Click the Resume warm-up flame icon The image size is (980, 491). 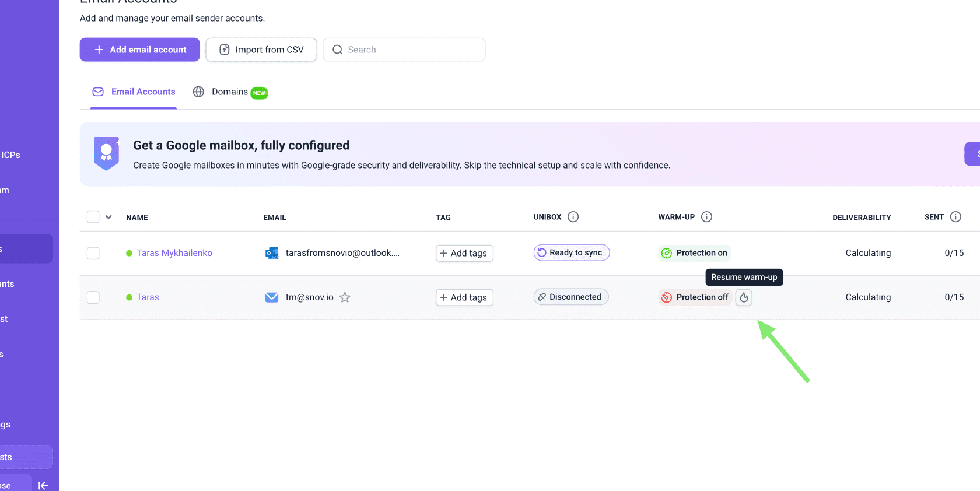coord(744,297)
